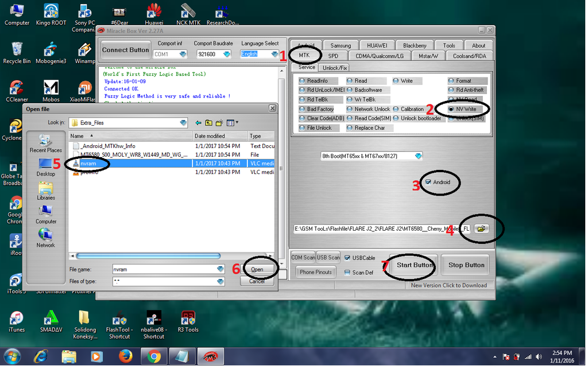
Task: Expand the Look in folder dropdown
Action: point(183,122)
